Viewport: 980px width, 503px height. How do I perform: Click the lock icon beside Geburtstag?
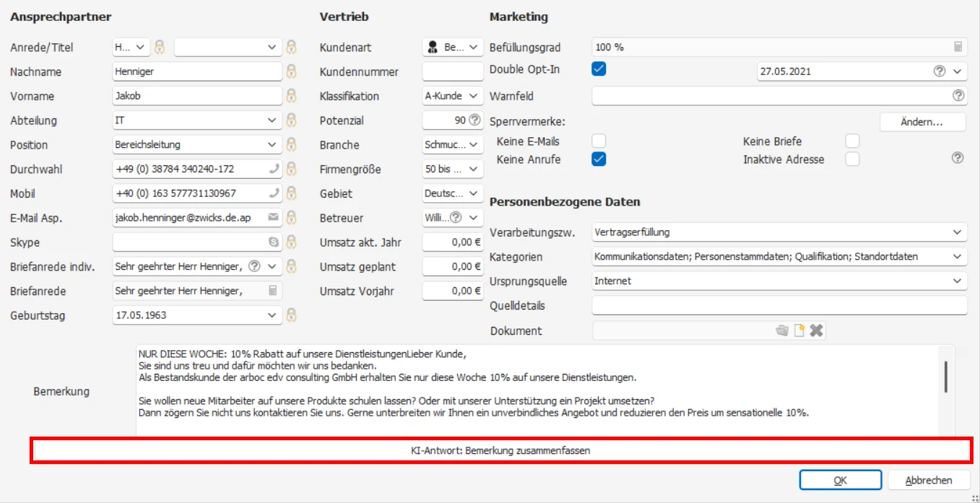pos(291,315)
